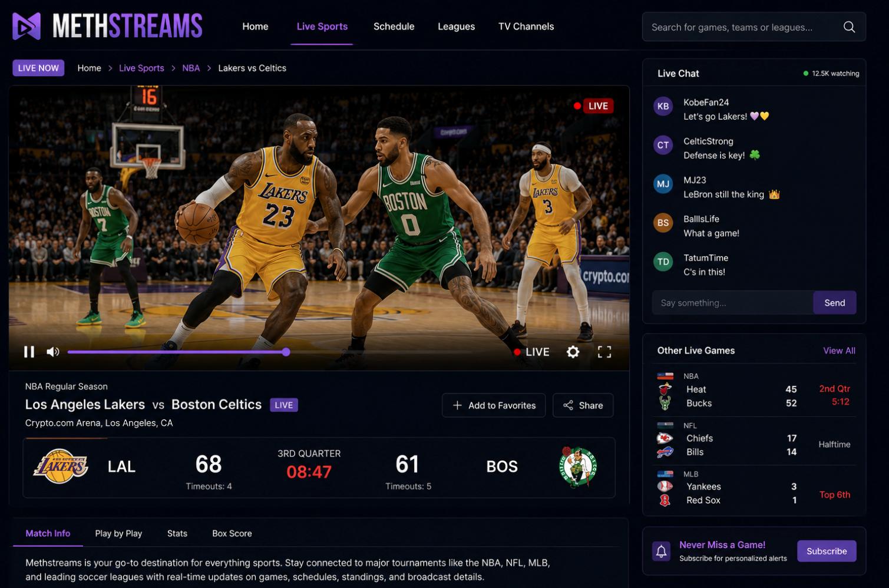Click Crypto.com Arena venue text
889x588 pixels.
pos(99,423)
